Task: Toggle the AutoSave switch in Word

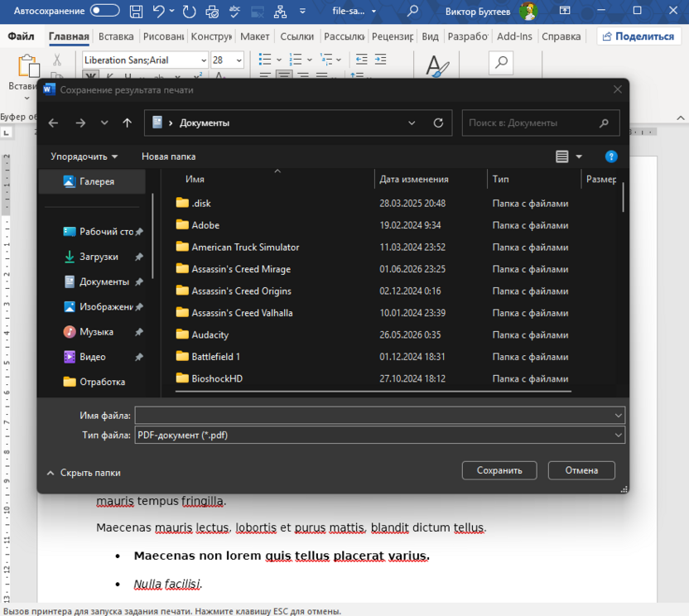Action: [x=104, y=11]
